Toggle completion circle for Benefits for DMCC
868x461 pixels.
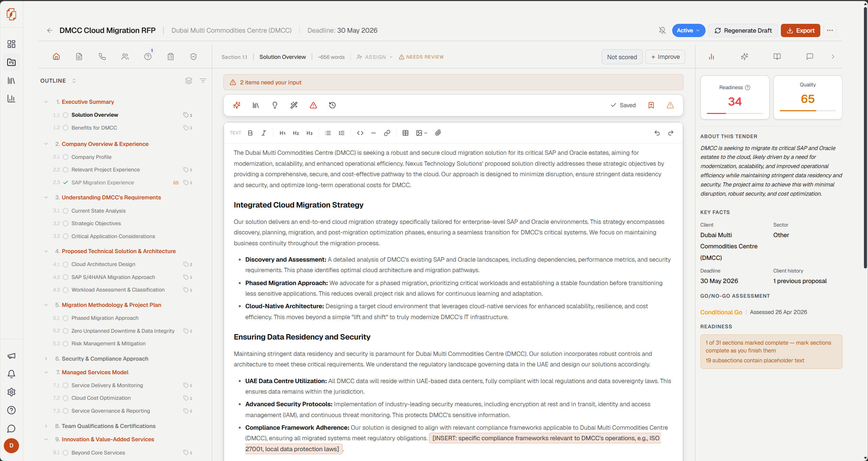[66, 128]
